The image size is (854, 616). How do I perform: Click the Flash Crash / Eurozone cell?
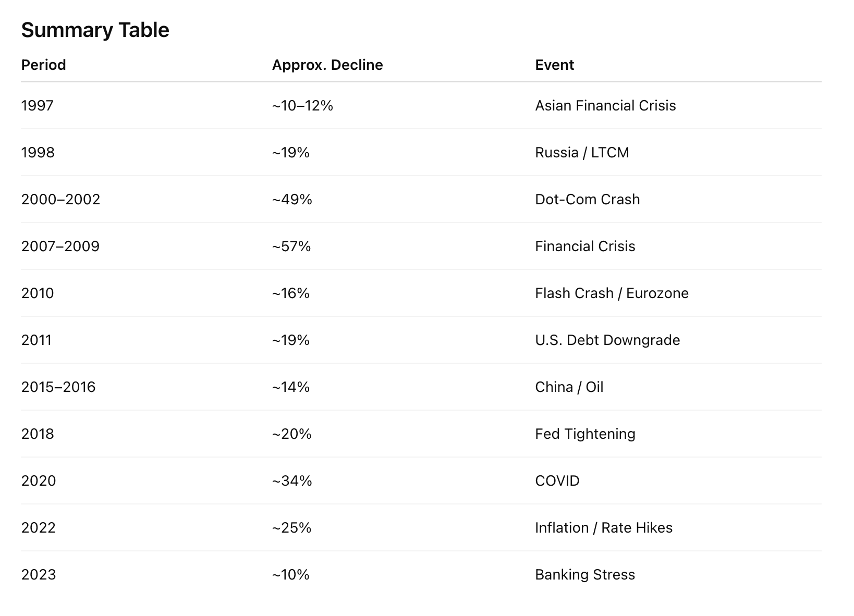(x=612, y=293)
